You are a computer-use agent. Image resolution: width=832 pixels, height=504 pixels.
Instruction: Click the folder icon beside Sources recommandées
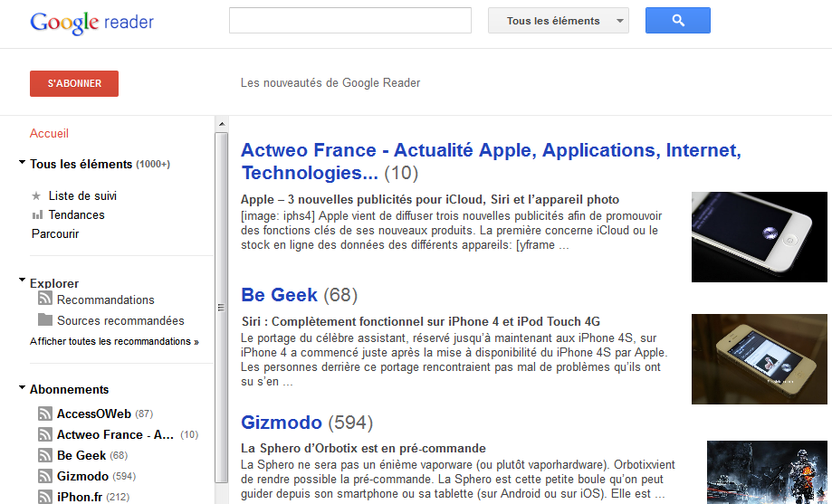coord(45,320)
